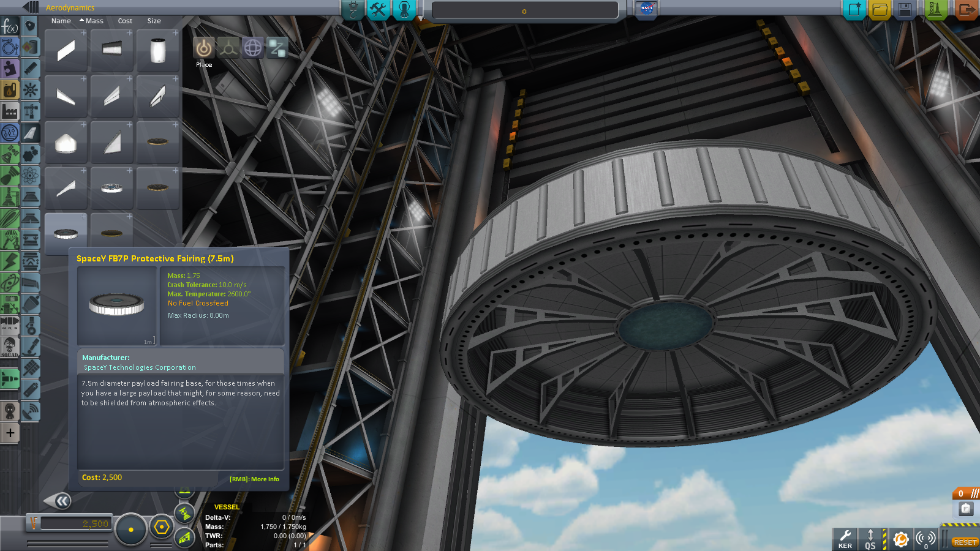The height and width of the screenshot is (551, 980).
Task: Select the Filter by Module puzzle-piece category
Action: 10,69
